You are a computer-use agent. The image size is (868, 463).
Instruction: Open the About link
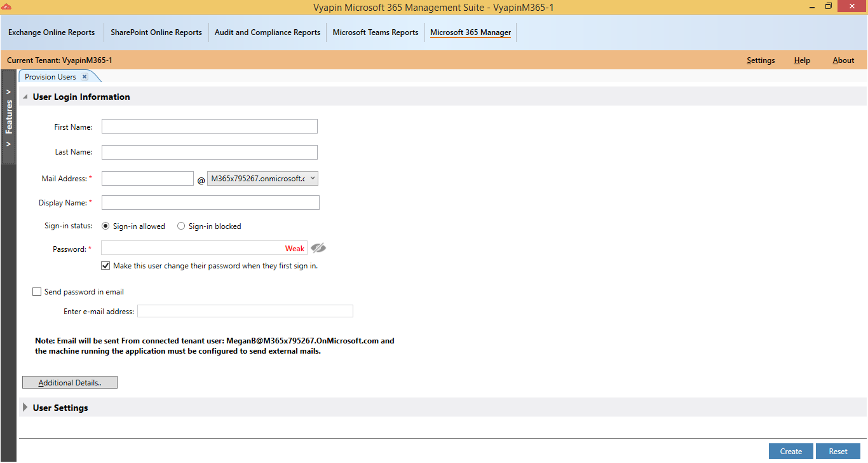[843, 60]
